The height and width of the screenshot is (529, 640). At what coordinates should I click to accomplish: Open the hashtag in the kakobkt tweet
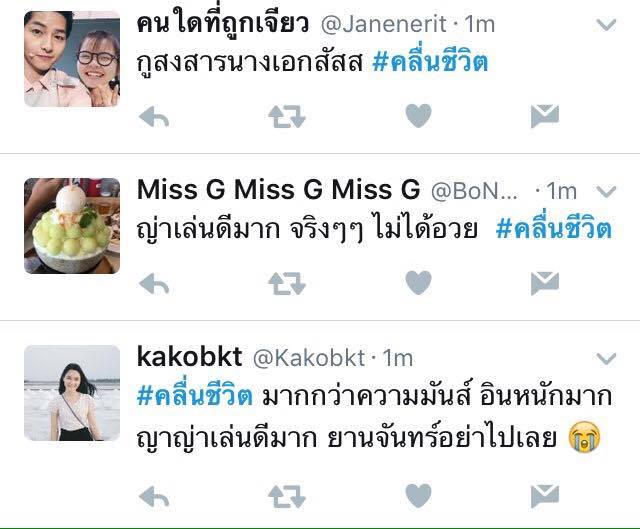(x=195, y=396)
